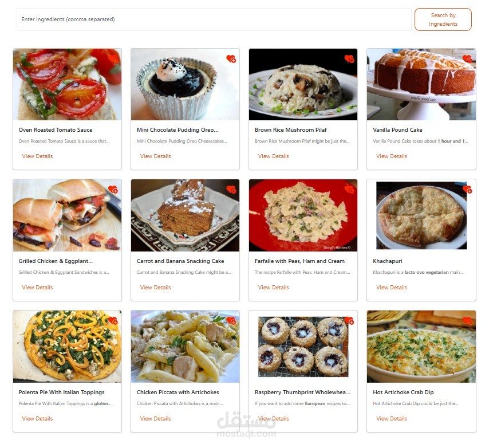Click heart icon on Khachapuri card
The height and width of the screenshot is (448, 493).
tap(467, 190)
